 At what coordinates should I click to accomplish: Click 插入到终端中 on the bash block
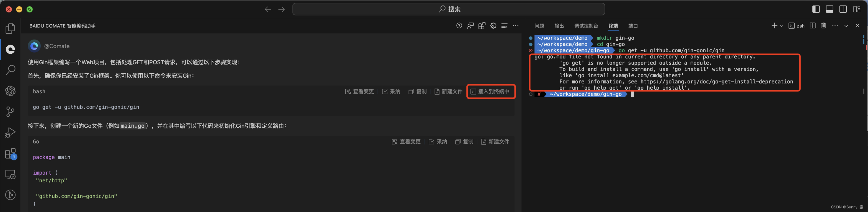[490, 91]
